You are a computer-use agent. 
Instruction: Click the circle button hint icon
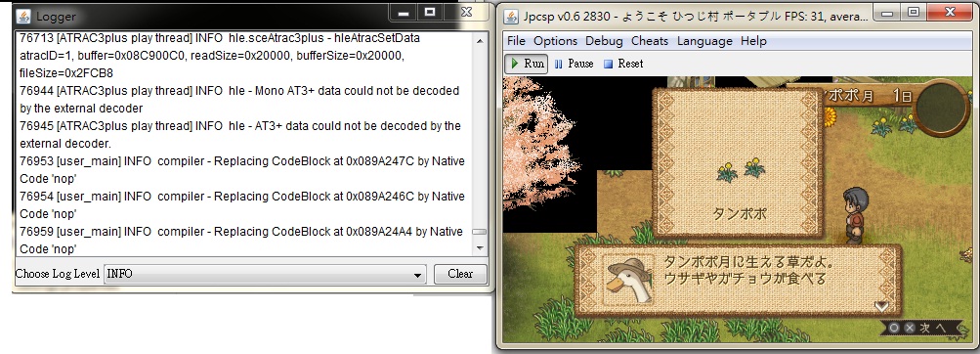tap(894, 328)
